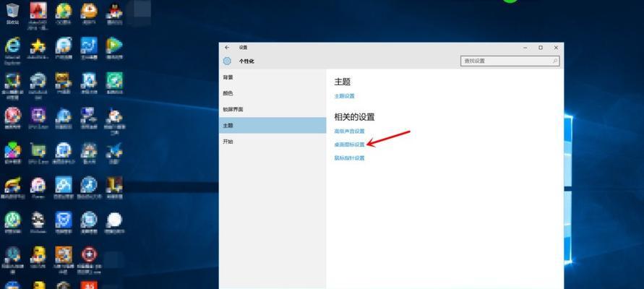Select the yellow flash-style desktop shortcut
This screenshot has height=289, width=644.
(13, 185)
